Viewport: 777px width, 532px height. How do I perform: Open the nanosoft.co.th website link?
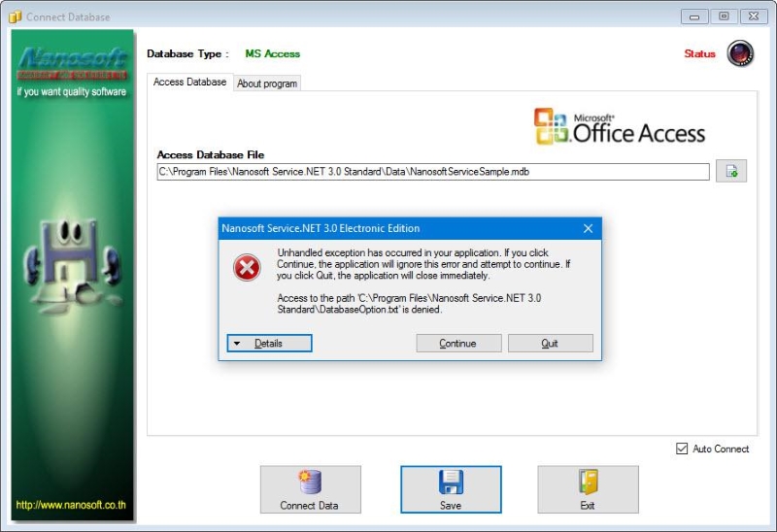[x=71, y=505]
